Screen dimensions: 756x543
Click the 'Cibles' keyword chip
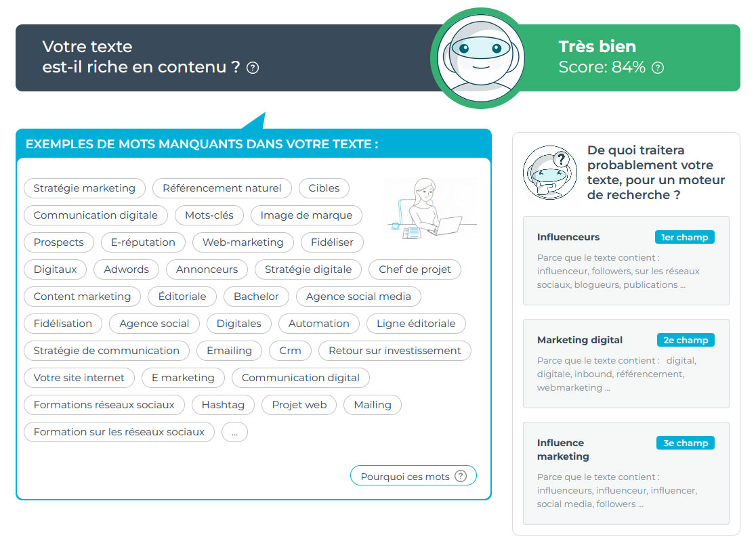pos(324,188)
